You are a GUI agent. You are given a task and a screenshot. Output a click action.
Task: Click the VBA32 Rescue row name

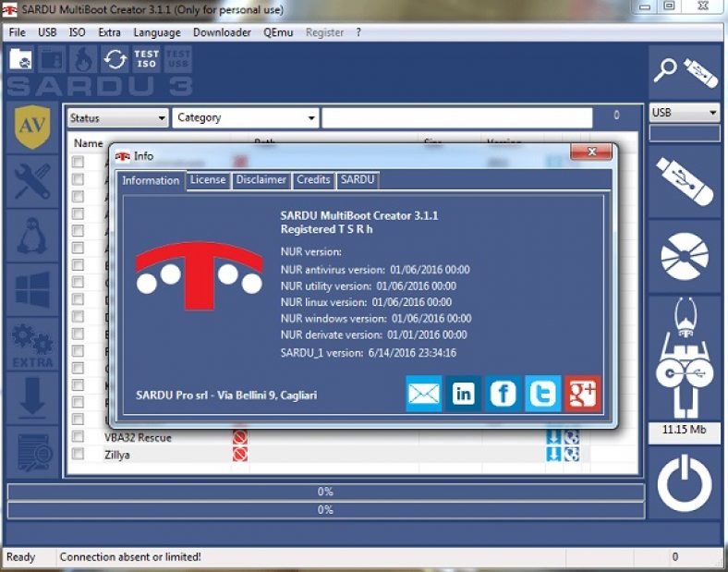pos(138,437)
